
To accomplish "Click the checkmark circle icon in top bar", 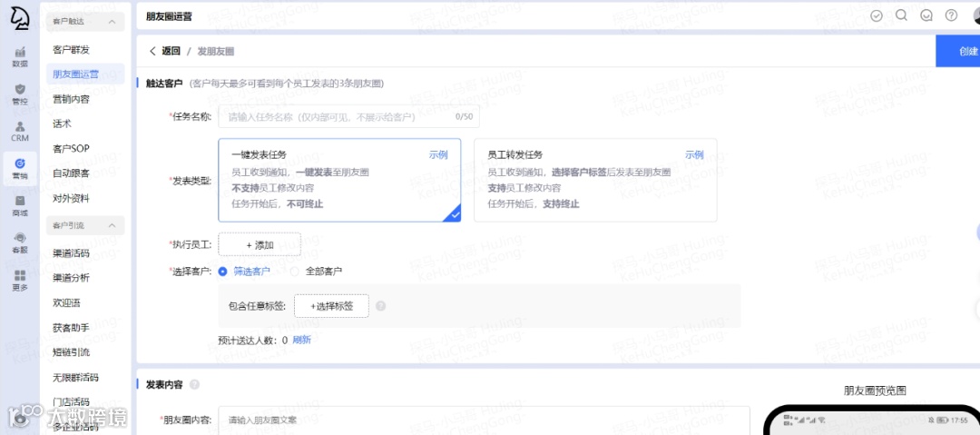I will tap(877, 15).
